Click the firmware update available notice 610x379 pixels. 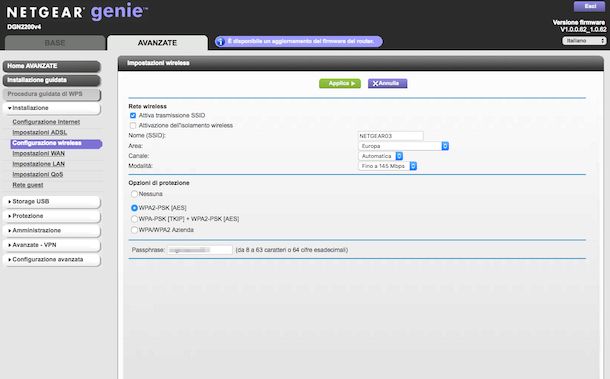299,42
